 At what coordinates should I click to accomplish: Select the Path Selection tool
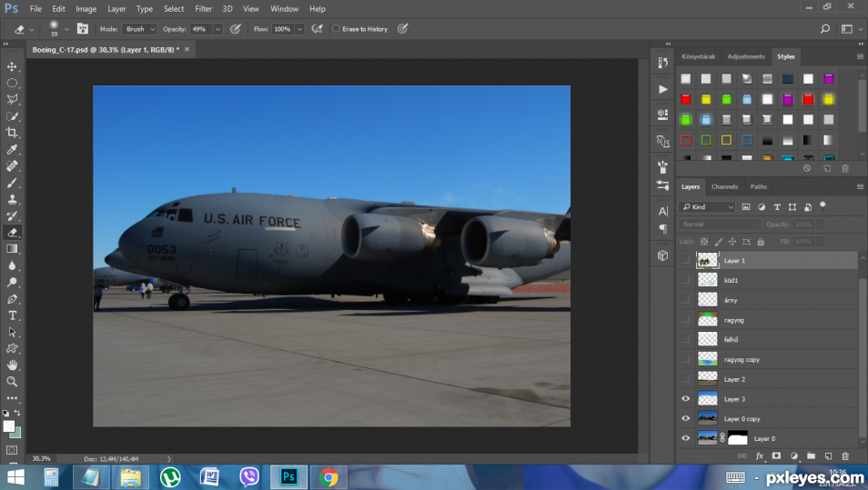(x=12, y=332)
